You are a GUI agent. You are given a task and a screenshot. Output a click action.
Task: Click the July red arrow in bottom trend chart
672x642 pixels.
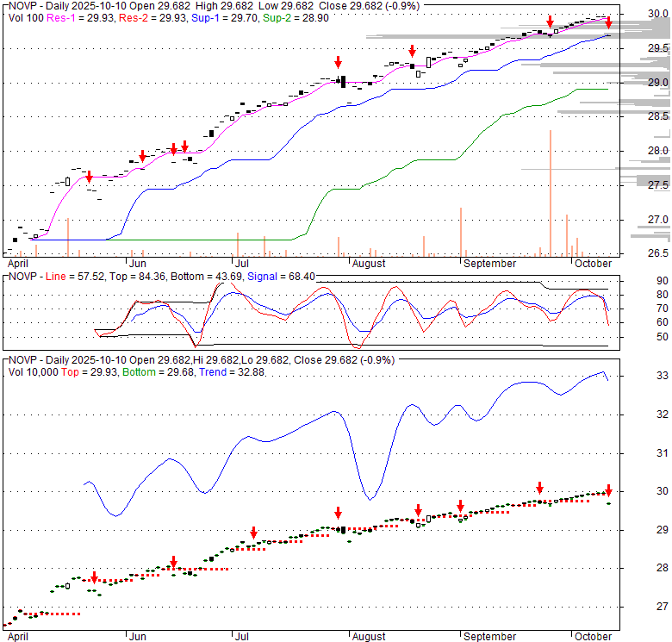click(253, 532)
